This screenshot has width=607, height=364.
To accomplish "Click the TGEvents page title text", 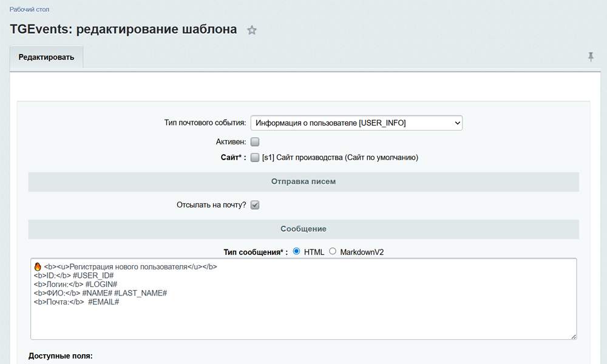I will point(123,29).
